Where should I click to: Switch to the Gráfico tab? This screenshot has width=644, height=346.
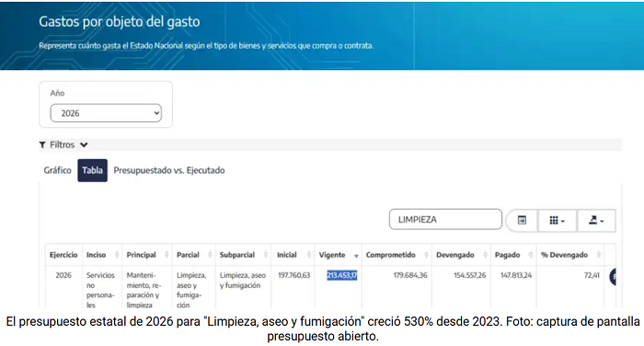pyautogui.click(x=57, y=170)
